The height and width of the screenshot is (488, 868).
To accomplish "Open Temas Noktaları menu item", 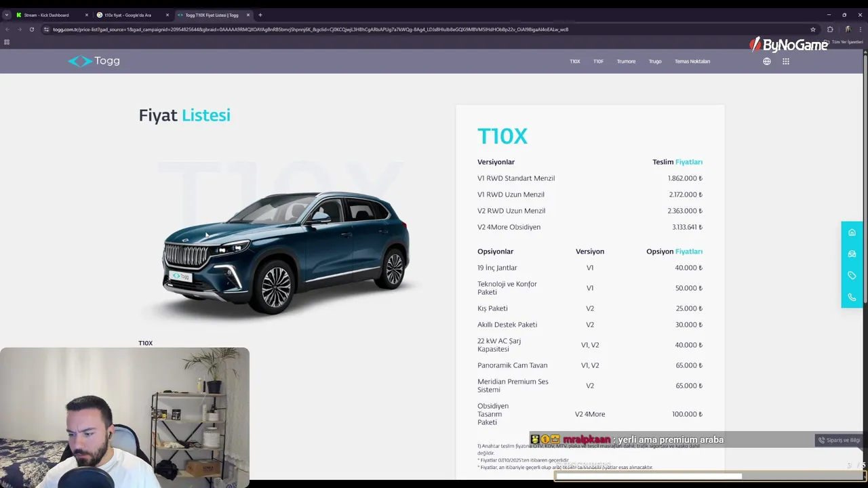I will click(x=692, y=61).
